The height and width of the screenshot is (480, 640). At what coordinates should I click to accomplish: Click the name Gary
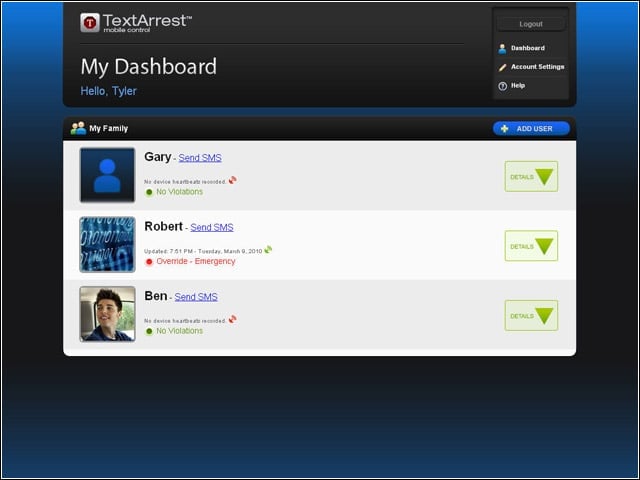(158, 157)
